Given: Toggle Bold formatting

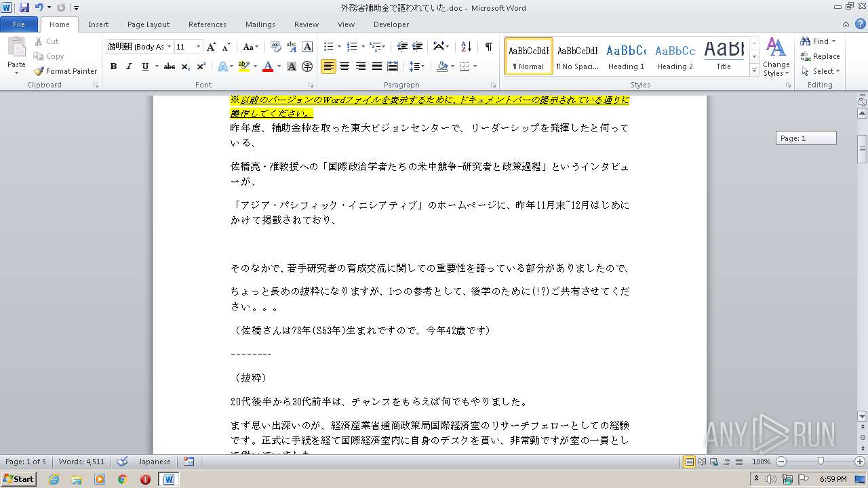Looking at the screenshot, I should pos(113,66).
